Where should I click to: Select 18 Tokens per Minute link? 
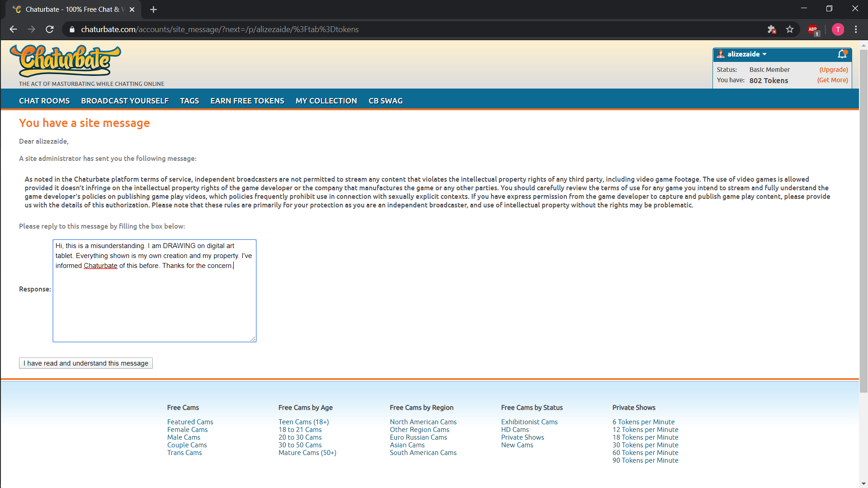645,437
